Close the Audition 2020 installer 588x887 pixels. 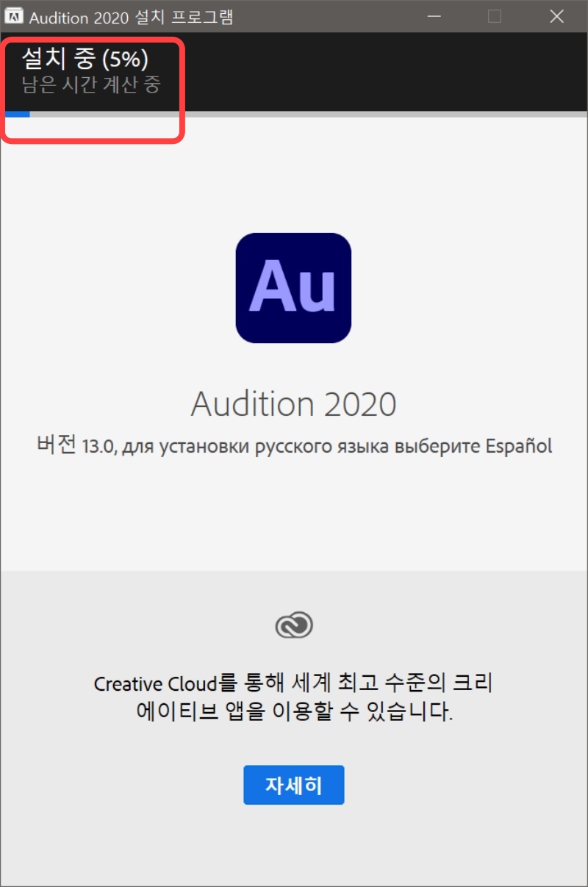coord(556,16)
